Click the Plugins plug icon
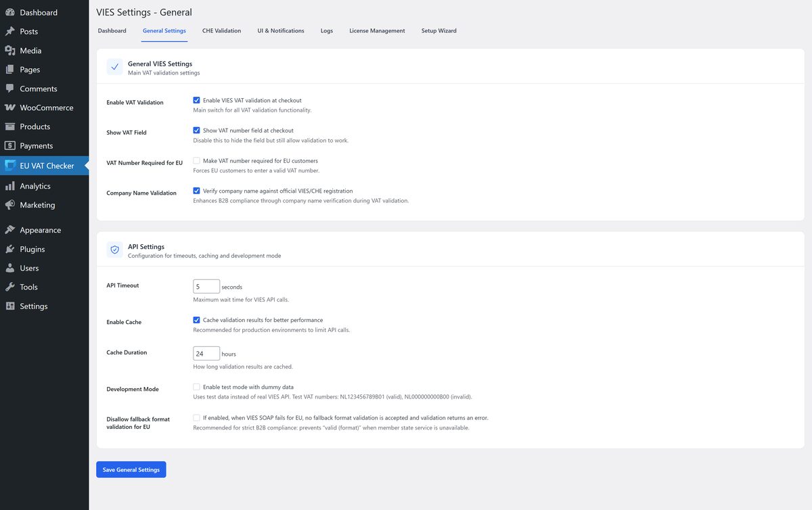812x510 pixels. point(10,249)
